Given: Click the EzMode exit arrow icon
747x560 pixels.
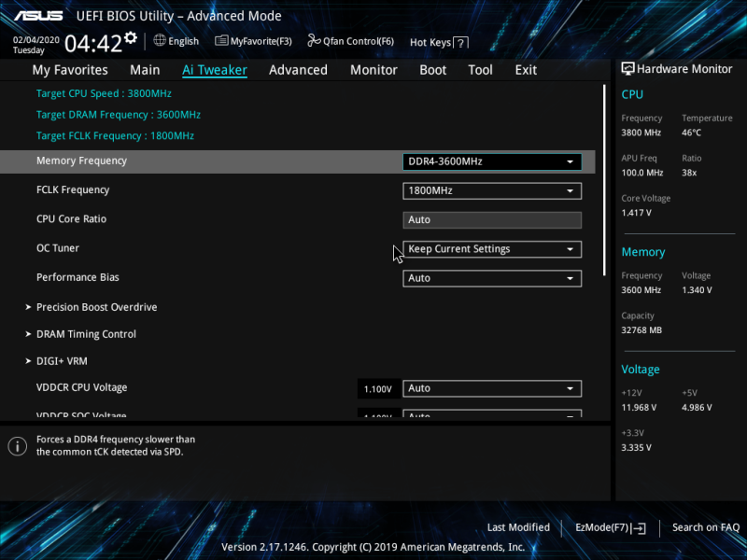Looking at the screenshot, I should 639,527.
